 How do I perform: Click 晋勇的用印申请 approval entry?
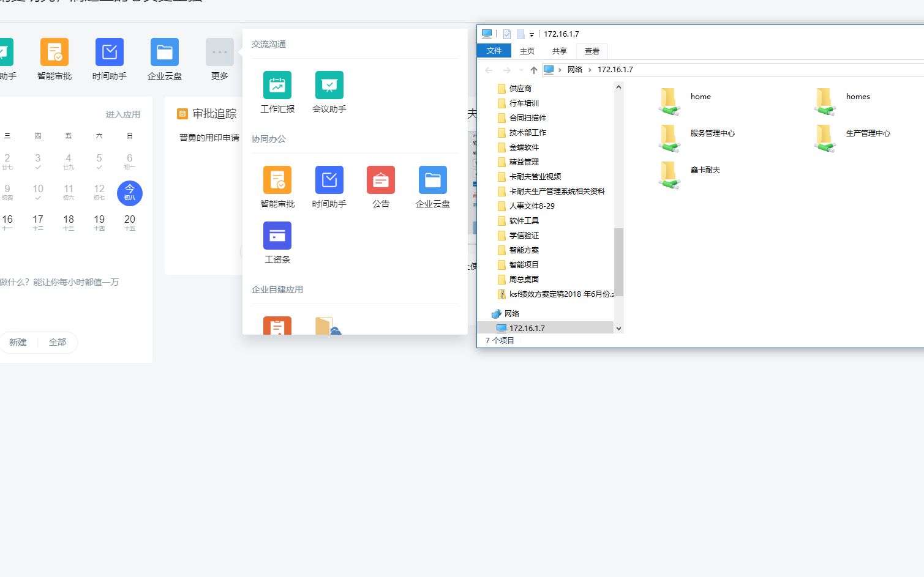tap(209, 138)
